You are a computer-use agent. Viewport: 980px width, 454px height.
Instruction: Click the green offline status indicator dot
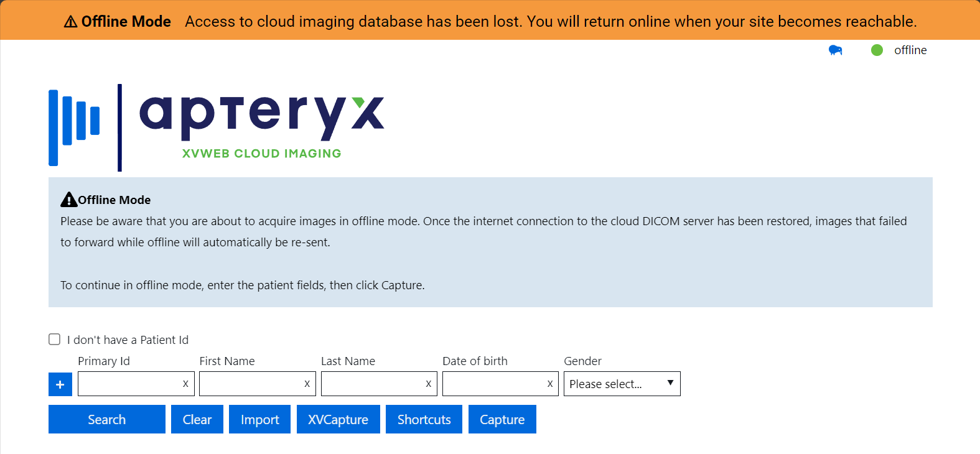(x=877, y=50)
